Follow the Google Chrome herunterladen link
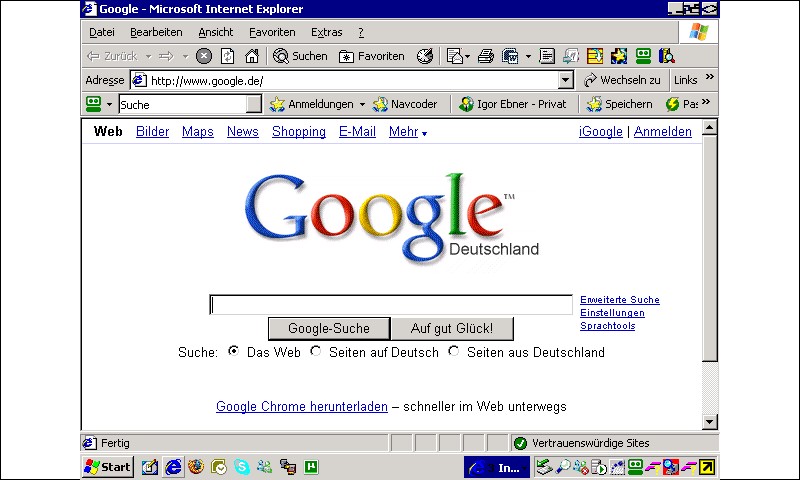The image size is (800, 480). 302,407
